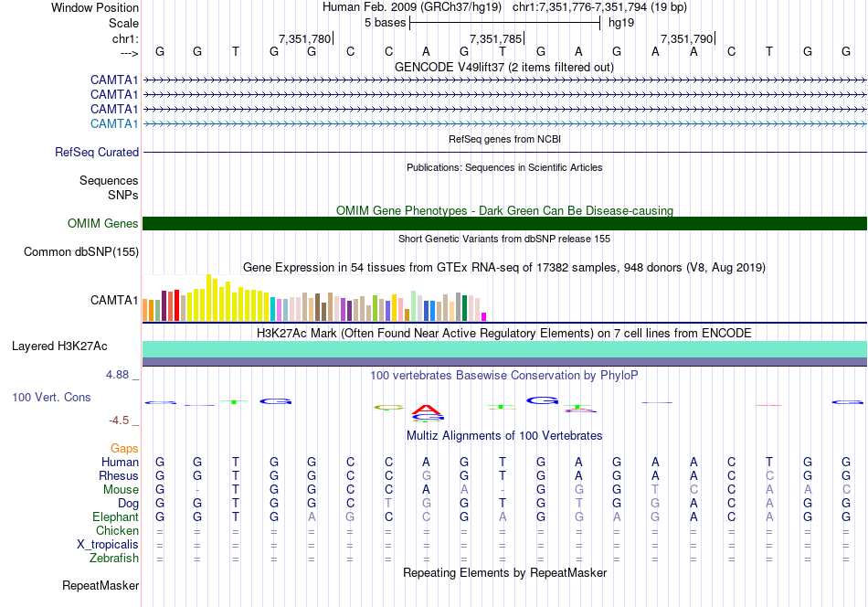This screenshot has height=607, width=868.
Task: Click the light green bar in GTEx chart
Action: click(x=414, y=306)
